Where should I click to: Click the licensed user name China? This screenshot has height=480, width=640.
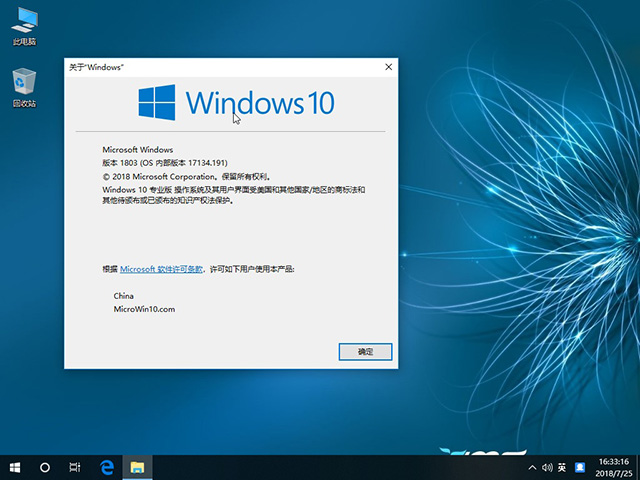click(124, 296)
